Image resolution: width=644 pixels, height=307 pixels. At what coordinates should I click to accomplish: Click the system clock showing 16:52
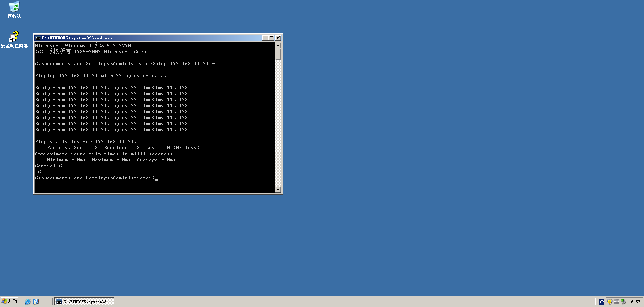(x=634, y=302)
